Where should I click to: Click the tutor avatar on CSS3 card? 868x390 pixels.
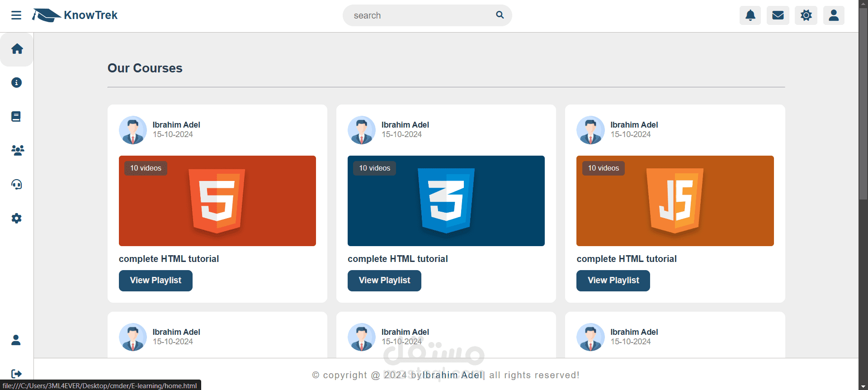click(x=362, y=130)
